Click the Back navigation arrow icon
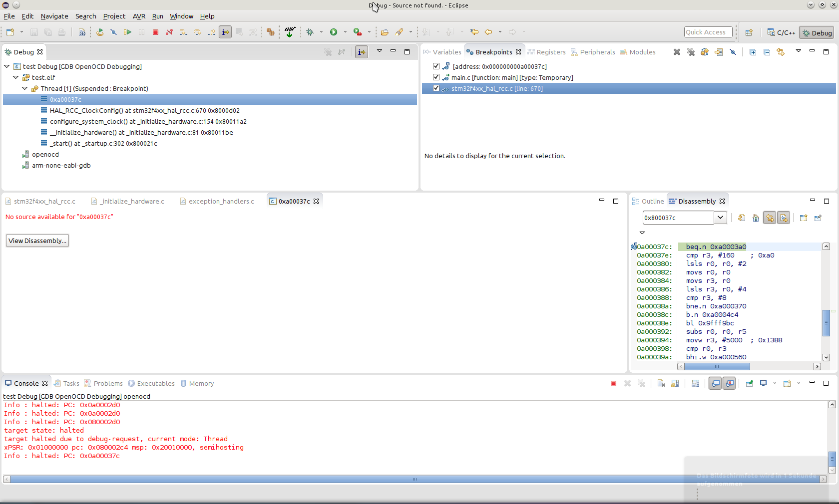Viewport: 839px width, 504px height. pyautogui.click(x=488, y=32)
